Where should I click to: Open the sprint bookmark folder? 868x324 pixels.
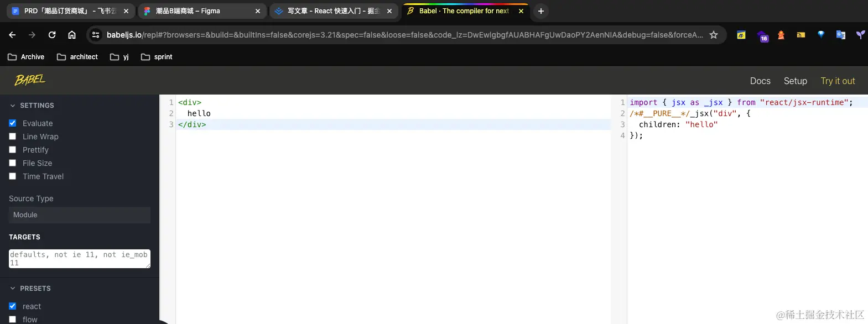(x=157, y=57)
